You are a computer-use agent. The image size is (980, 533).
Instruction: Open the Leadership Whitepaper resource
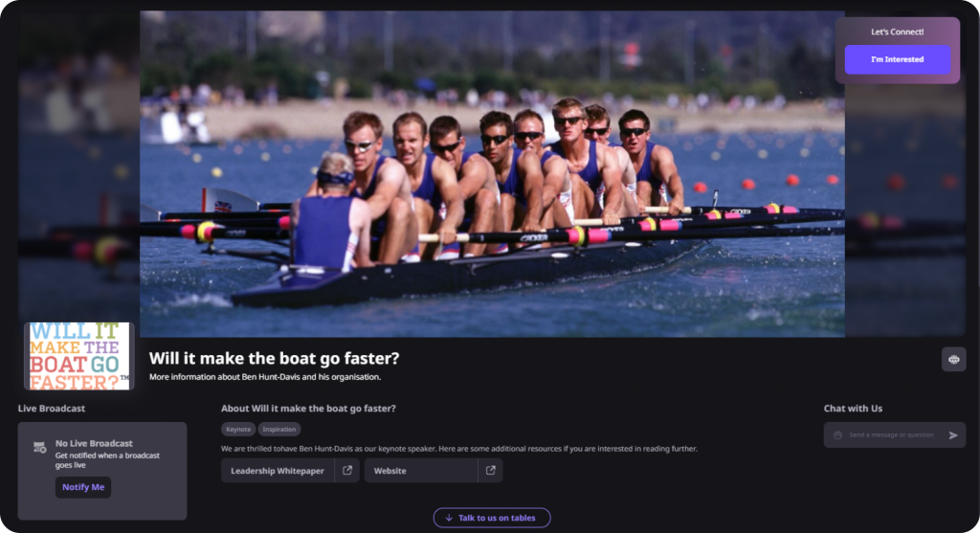tap(278, 471)
